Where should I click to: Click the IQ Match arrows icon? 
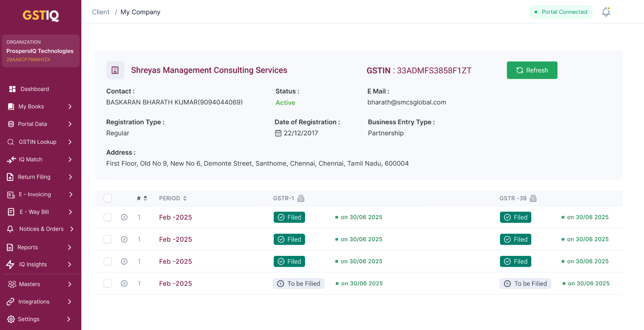coord(11,160)
